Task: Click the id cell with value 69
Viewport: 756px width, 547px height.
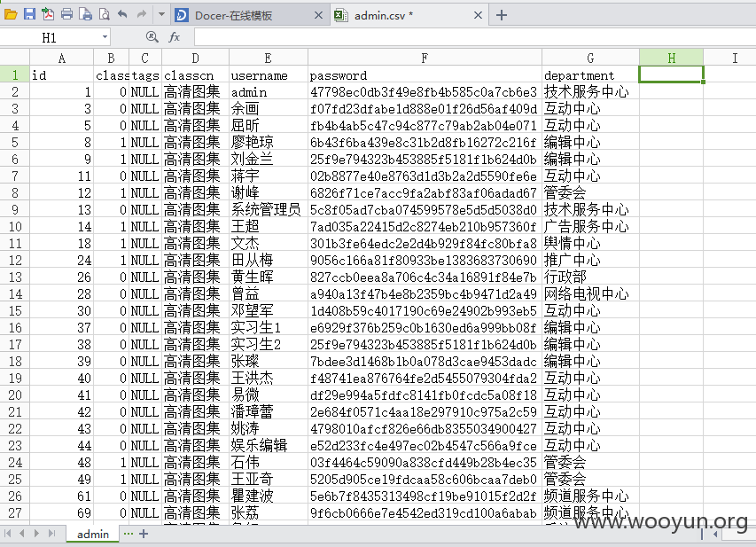Action: (62, 512)
